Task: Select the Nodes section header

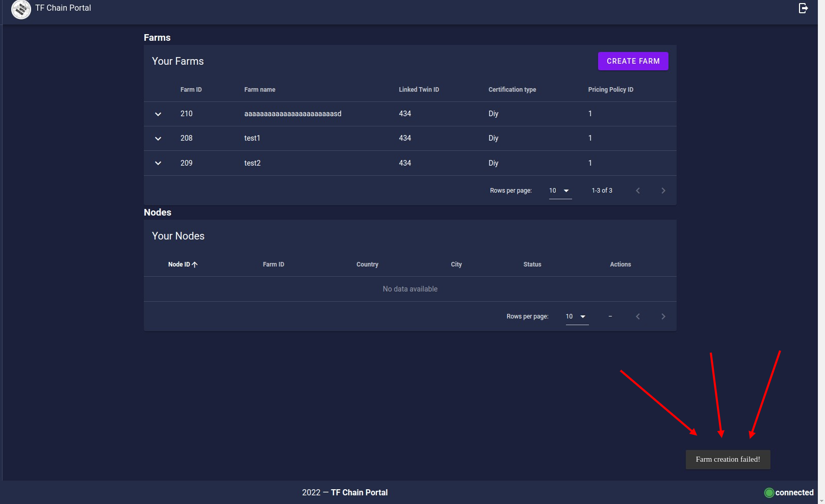Action: (x=157, y=212)
